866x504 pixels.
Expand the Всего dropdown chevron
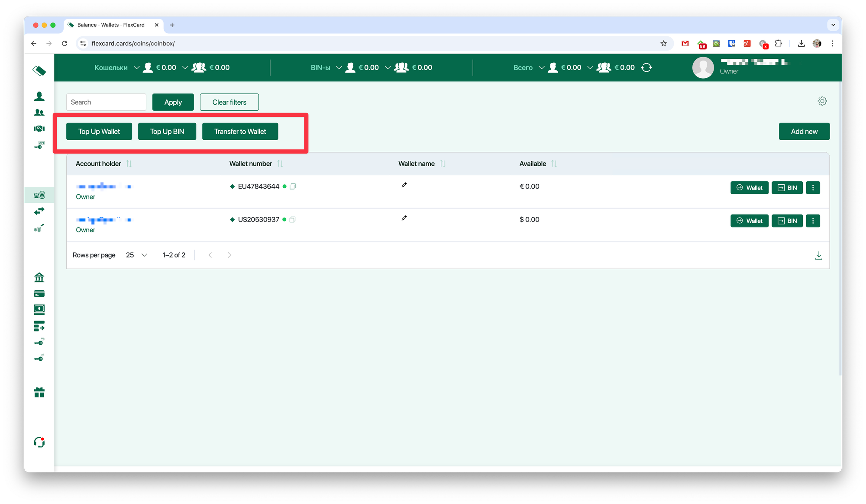[x=541, y=67]
